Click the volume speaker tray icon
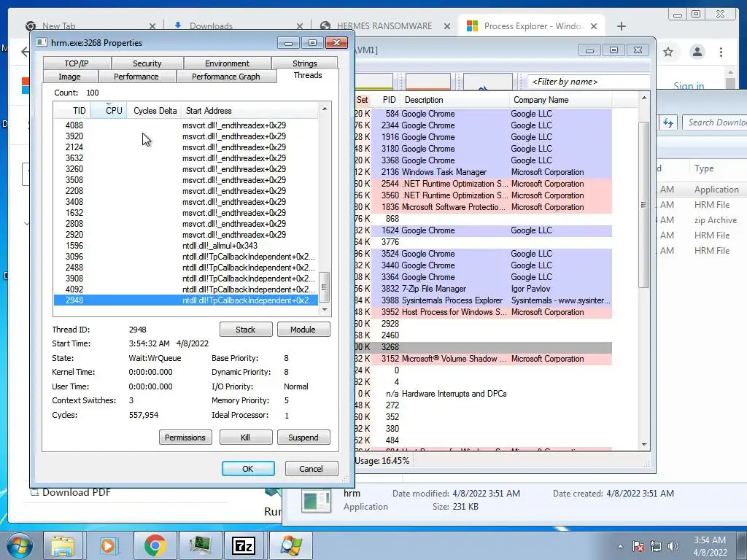The height and width of the screenshot is (560, 747). pos(673,546)
